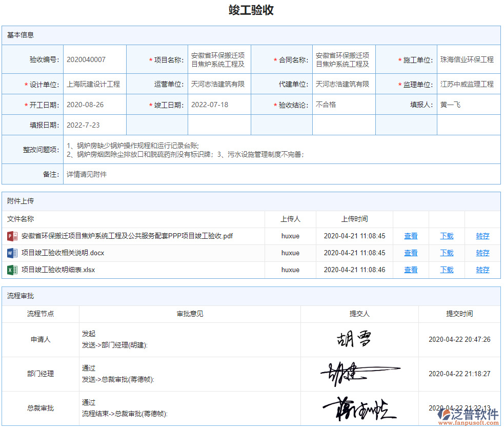Screen dimensions: 504x431
Task: 查看 the 项目竣工验收明细表 attachment
Action: click(411, 270)
